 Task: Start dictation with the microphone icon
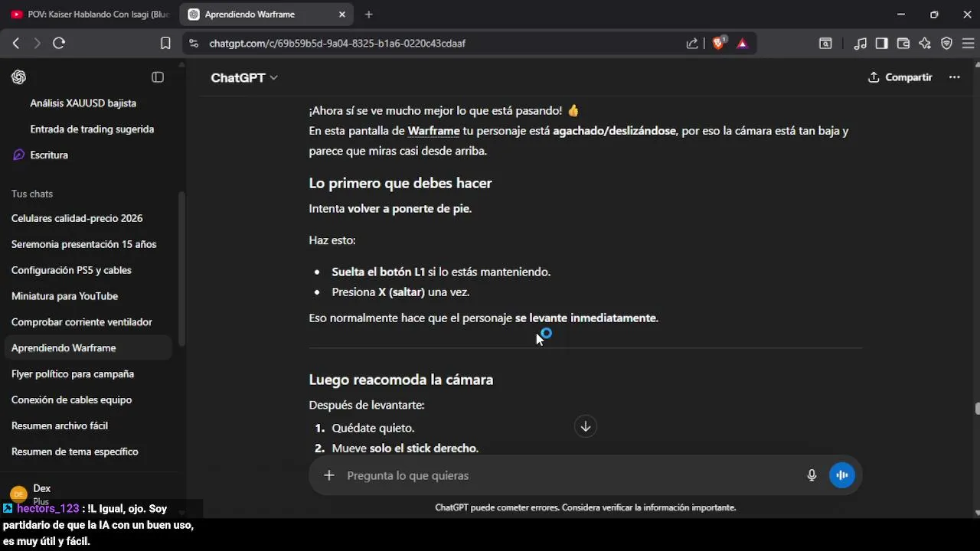(812, 475)
